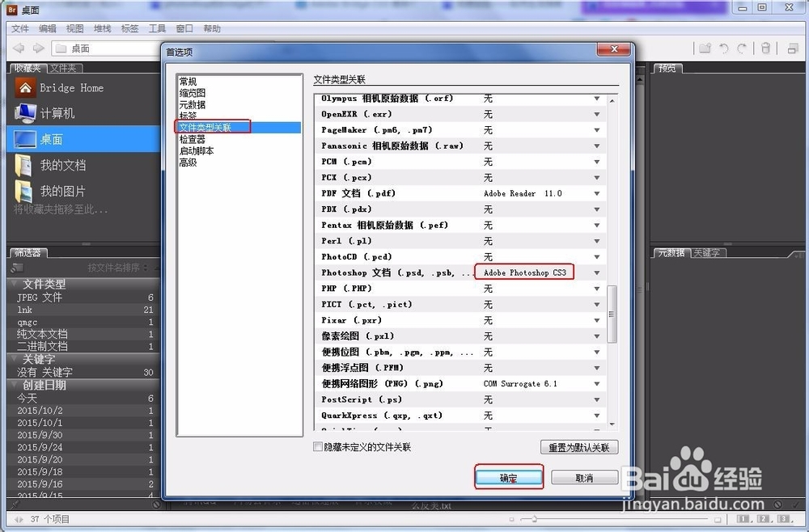Open dropdown for Olympus .orf association
Screen dimensions: 809x532
click(597, 99)
